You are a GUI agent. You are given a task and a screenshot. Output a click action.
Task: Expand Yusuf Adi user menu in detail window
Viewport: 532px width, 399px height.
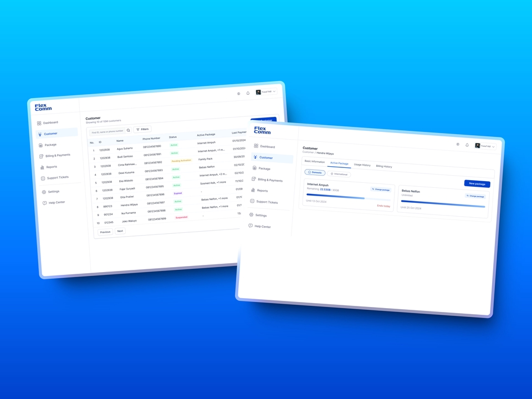485,146
